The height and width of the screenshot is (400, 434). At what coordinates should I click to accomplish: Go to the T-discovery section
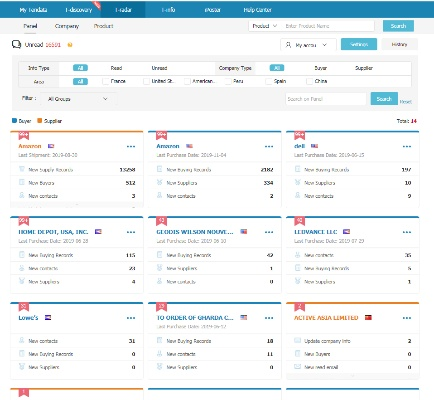pyautogui.click(x=79, y=10)
